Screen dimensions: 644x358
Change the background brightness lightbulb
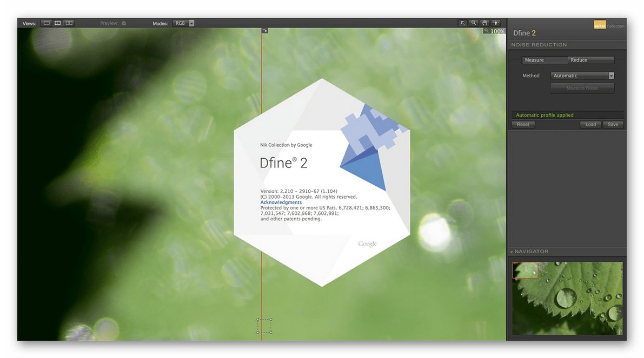[496, 23]
